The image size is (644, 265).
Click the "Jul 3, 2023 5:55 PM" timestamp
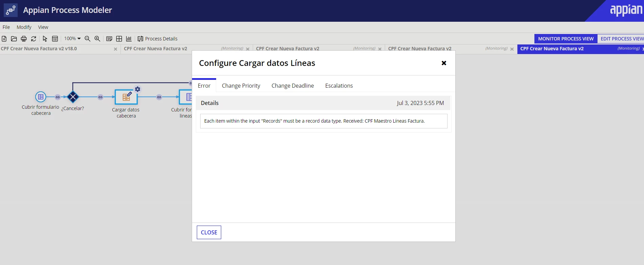tap(420, 103)
